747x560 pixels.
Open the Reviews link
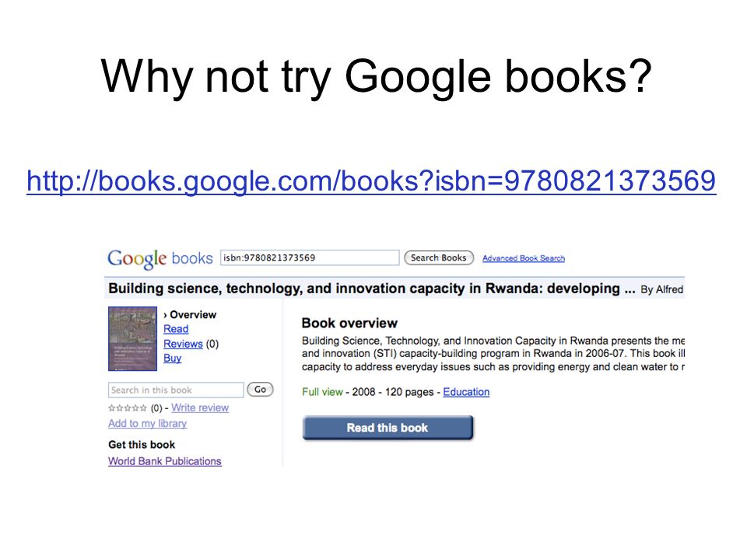[x=183, y=344]
